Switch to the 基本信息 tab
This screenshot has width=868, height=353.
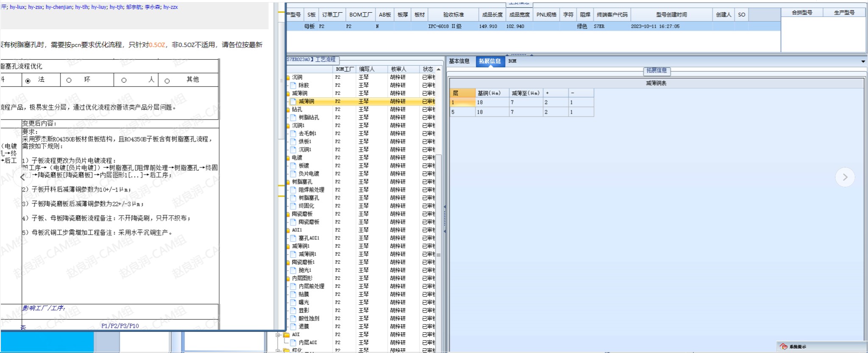[x=459, y=61]
